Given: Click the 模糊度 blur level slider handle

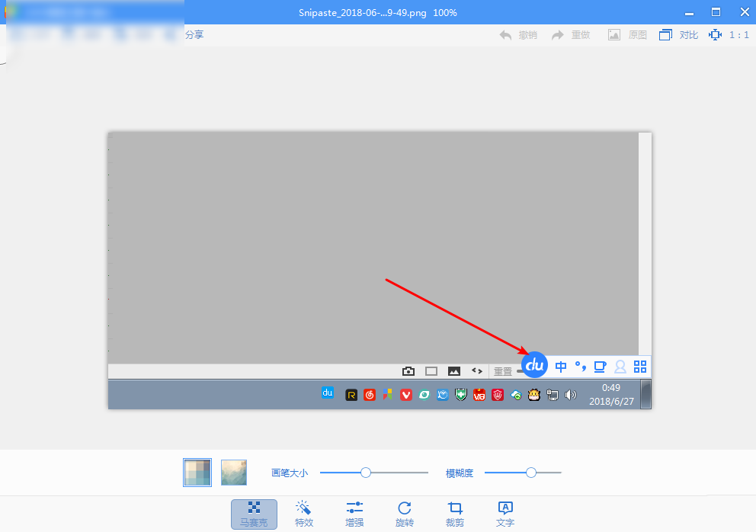Looking at the screenshot, I should point(531,473).
